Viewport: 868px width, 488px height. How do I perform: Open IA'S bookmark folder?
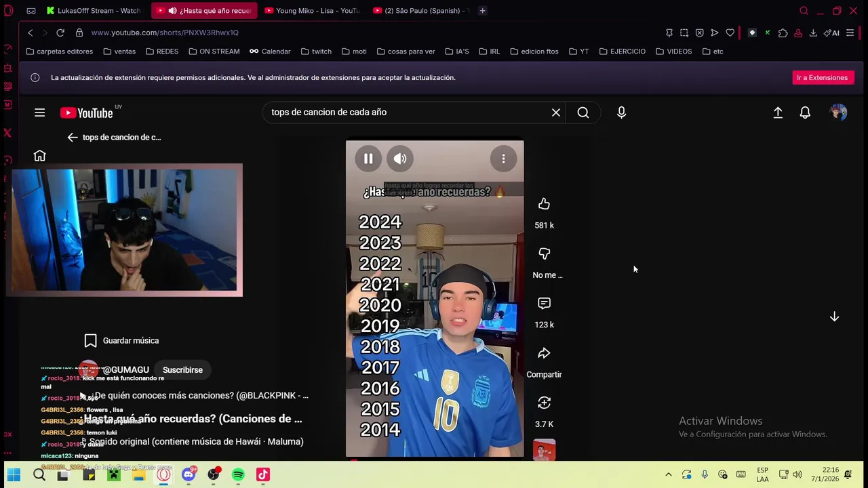(x=457, y=52)
